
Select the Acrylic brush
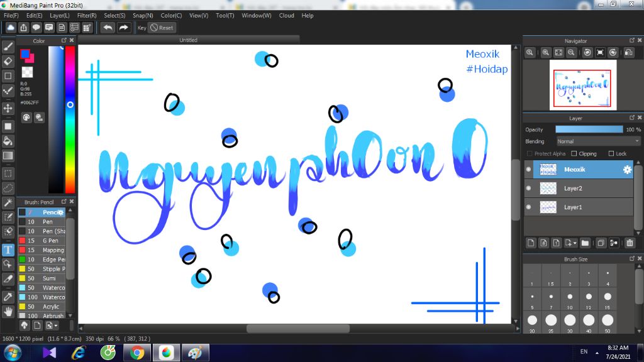point(42,307)
